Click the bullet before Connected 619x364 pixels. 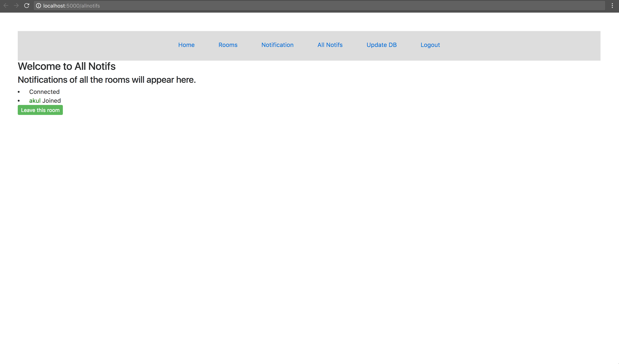point(19,92)
